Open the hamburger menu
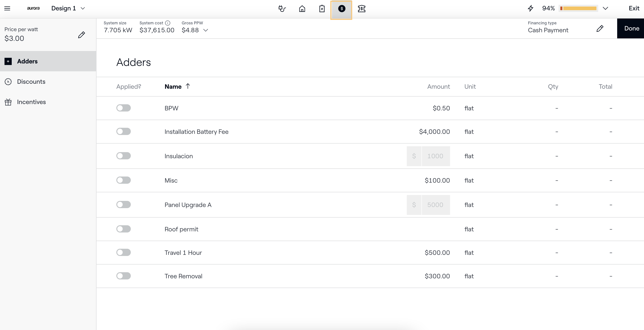644x330 pixels. coord(7,9)
